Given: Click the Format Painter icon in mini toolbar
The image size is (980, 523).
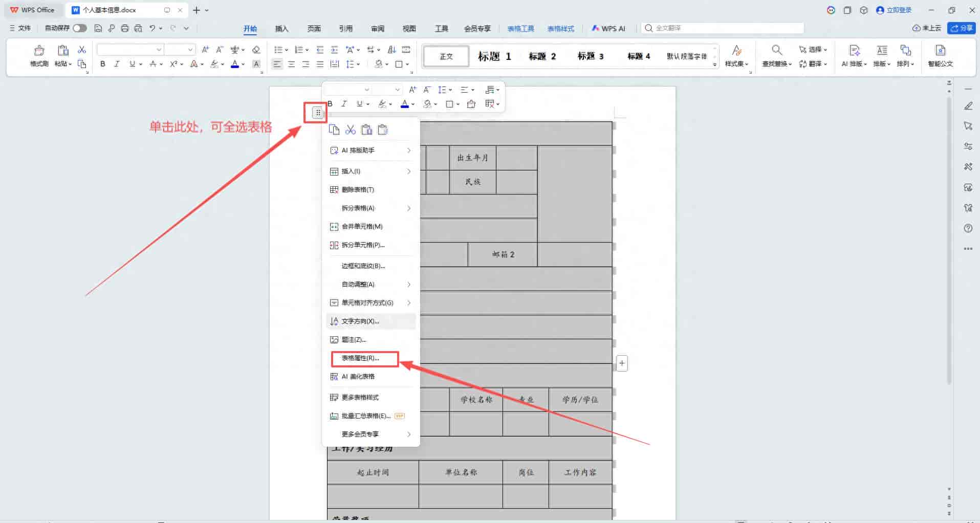Looking at the screenshot, I should click(471, 104).
